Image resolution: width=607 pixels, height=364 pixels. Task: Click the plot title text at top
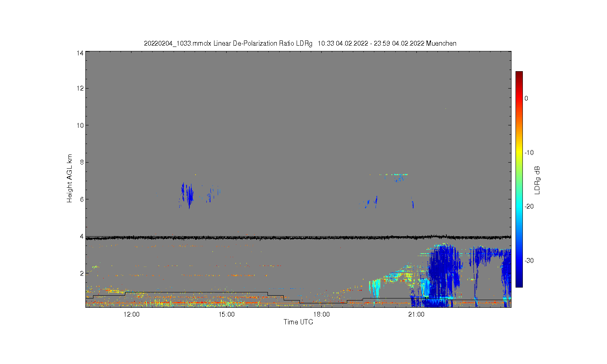point(300,43)
